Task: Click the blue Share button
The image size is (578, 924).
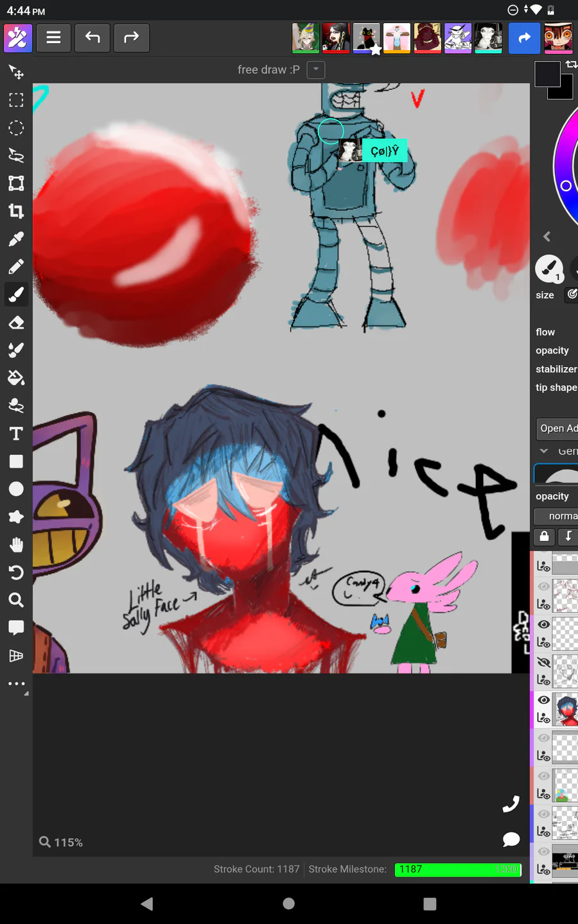Action: click(x=525, y=38)
